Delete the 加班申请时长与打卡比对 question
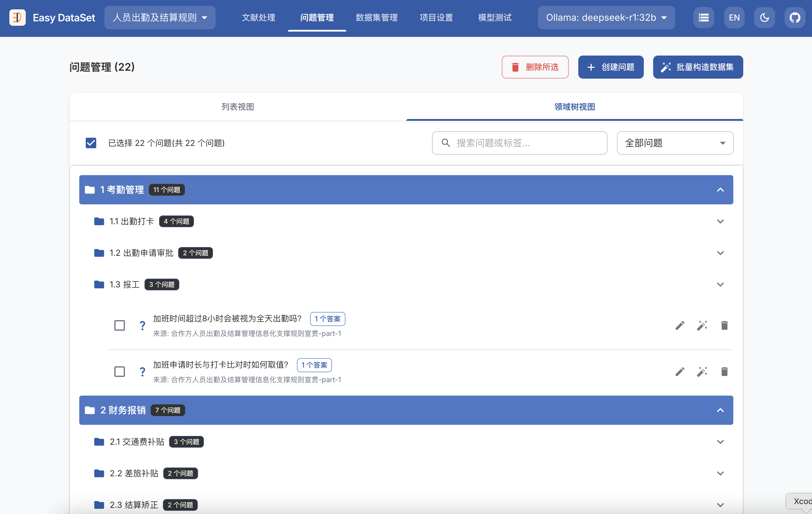Viewport: 812px width, 514px height. [724, 371]
